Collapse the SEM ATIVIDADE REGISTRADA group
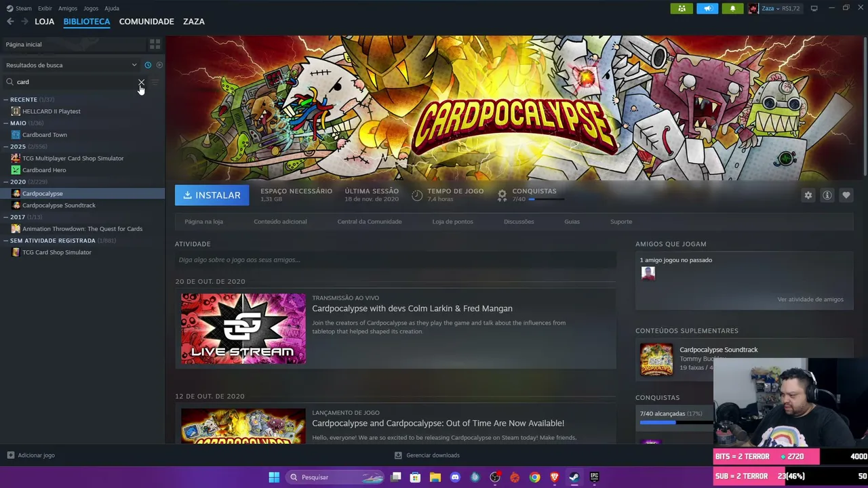Screen dimensions: 868x488 (5, 241)
